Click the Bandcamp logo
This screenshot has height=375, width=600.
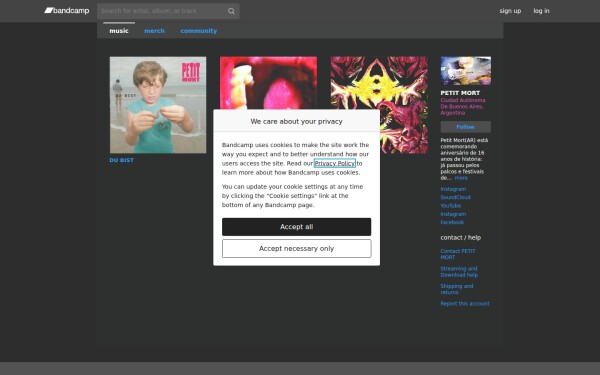67,11
